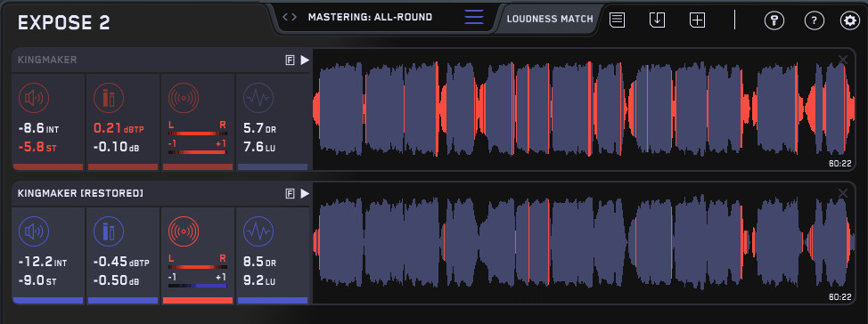Add a new track with plus icon
The image size is (868, 324).
tap(698, 20)
